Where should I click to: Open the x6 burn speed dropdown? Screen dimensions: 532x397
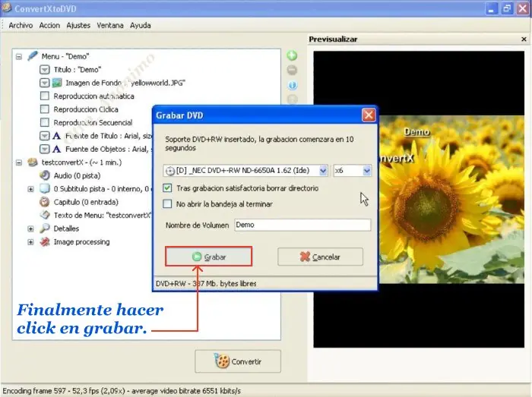[x=367, y=171]
